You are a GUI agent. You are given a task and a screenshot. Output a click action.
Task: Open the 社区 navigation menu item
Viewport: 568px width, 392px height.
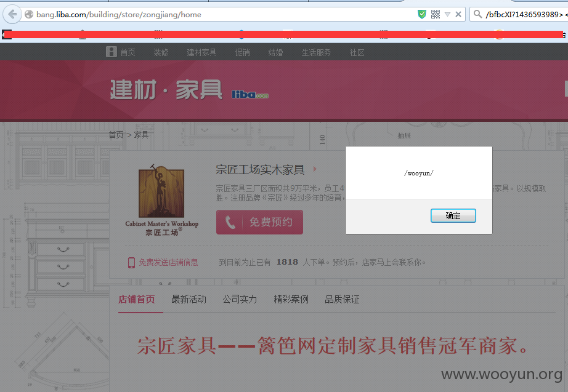pyautogui.click(x=357, y=52)
